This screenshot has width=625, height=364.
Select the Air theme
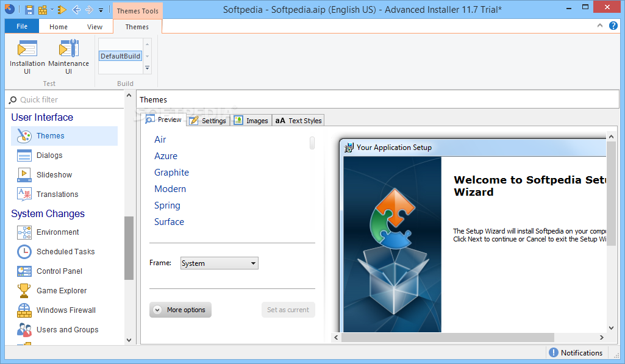(160, 140)
